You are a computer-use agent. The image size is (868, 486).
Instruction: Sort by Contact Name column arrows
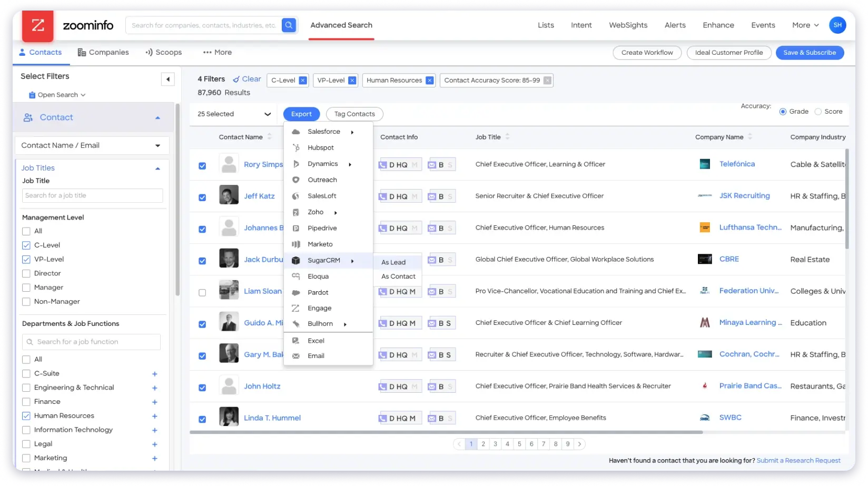pyautogui.click(x=270, y=137)
